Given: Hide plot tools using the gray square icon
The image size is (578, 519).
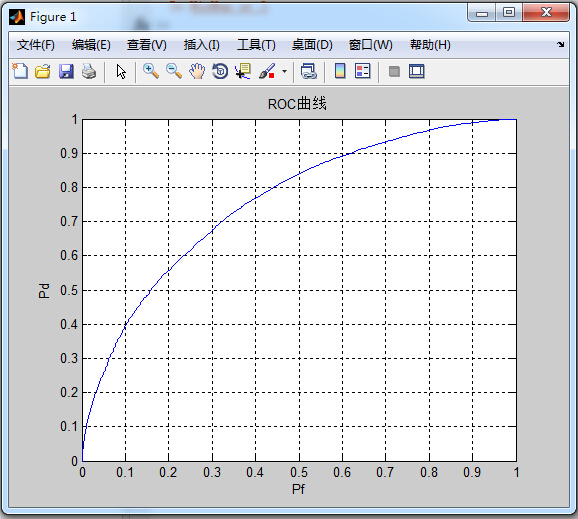Looking at the screenshot, I should click(x=394, y=71).
